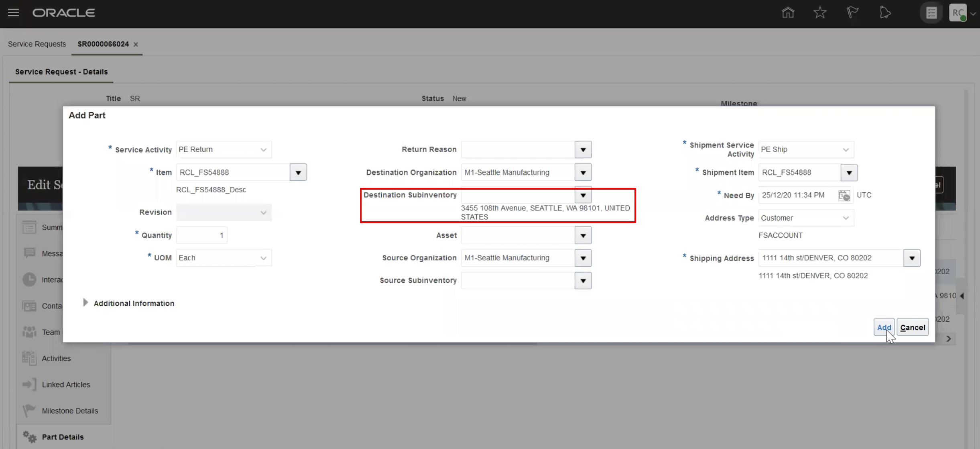Open the Return Reason dropdown
This screenshot has width=980, height=449.
click(x=583, y=149)
